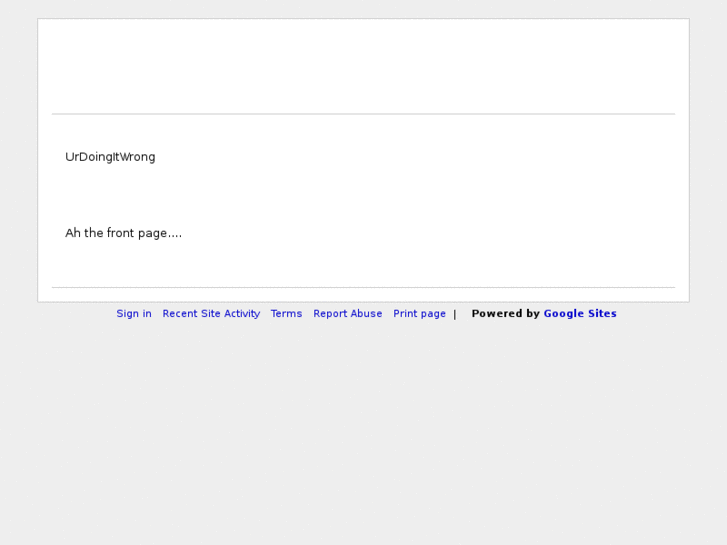Click the word 'Abuse' in the footer link
This screenshot has height=545, width=727.
tap(366, 314)
